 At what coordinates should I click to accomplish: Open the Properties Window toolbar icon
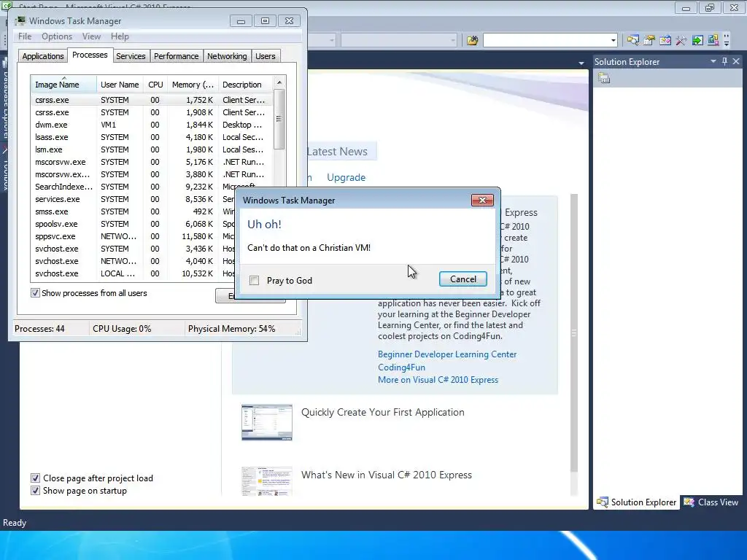tap(649, 41)
